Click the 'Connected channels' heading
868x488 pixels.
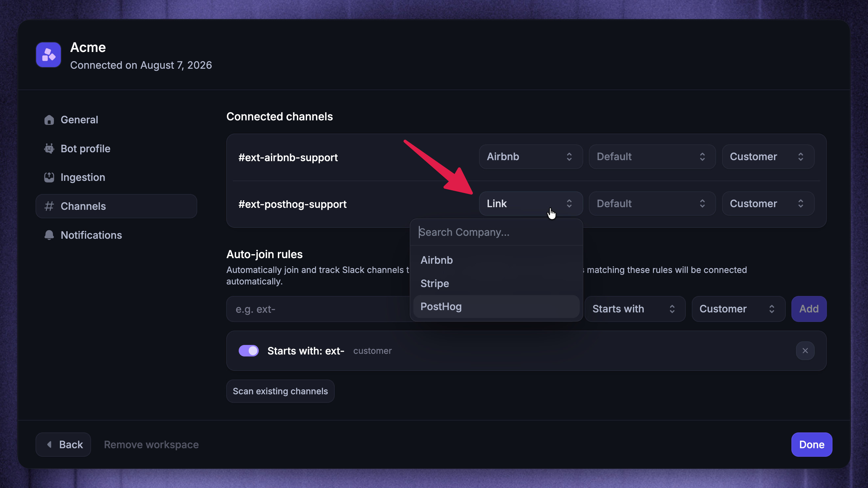click(279, 116)
